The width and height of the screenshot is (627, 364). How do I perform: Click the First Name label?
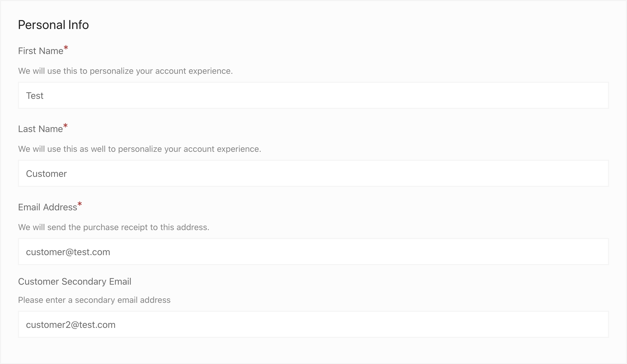(x=41, y=51)
